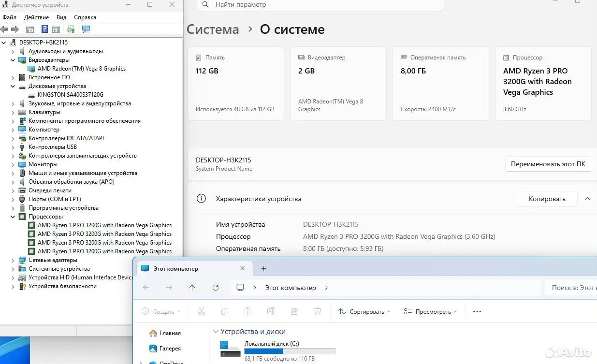Click the Видеоадаптер 2 GB card
Screen dimensions: 597x364
[x=338, y=84]
